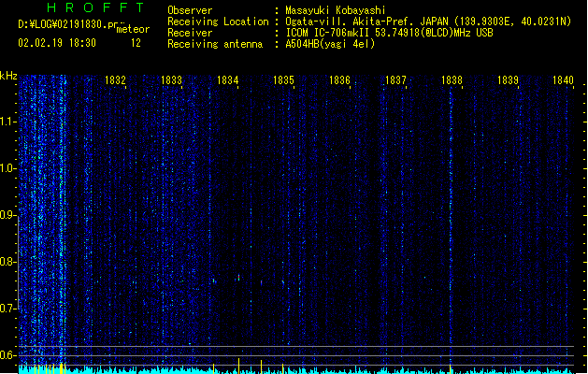Click the 'Observer' field label
This screenshot has height=374, width=588.
point(190,10)
